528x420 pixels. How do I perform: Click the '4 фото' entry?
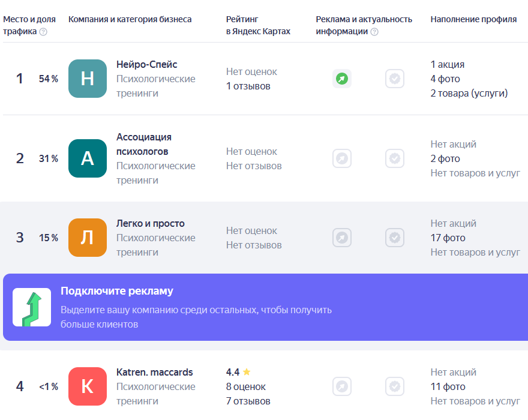(445, 79)
